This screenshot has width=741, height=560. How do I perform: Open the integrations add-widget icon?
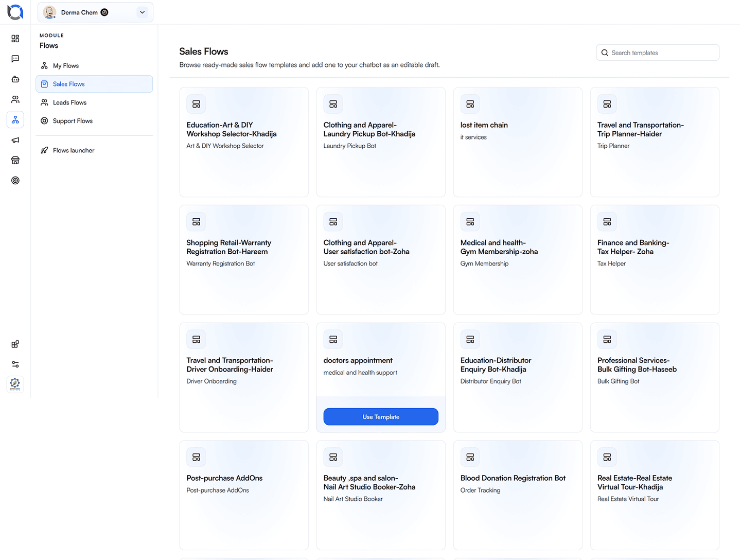point(15,344)
